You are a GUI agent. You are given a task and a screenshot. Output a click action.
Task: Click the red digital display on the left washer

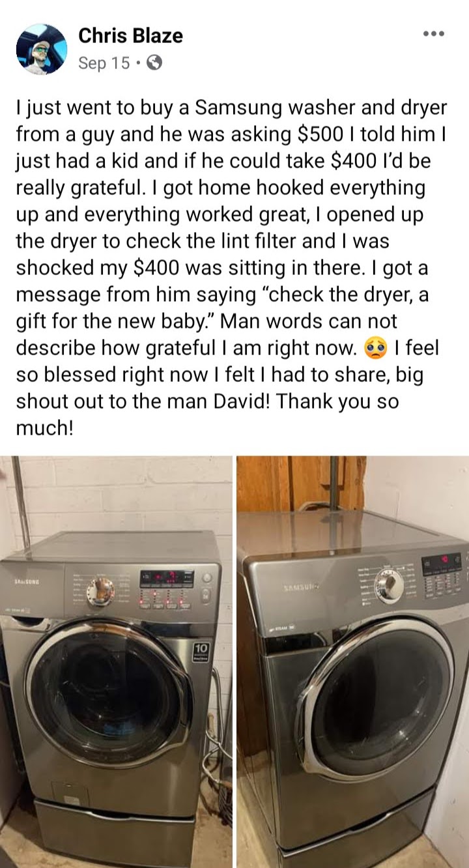click(x=167, y=577)
